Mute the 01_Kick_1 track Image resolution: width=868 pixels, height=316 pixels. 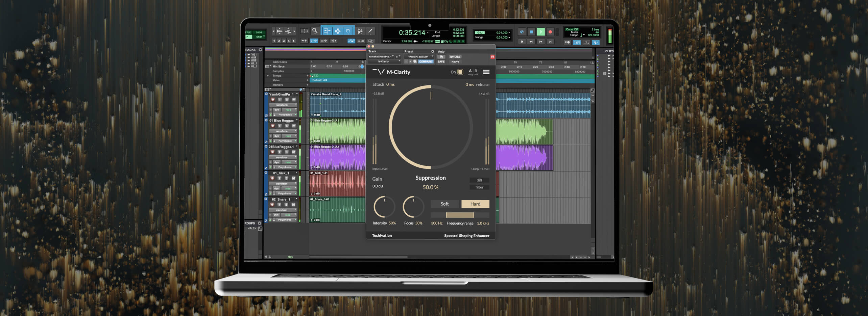293,178
